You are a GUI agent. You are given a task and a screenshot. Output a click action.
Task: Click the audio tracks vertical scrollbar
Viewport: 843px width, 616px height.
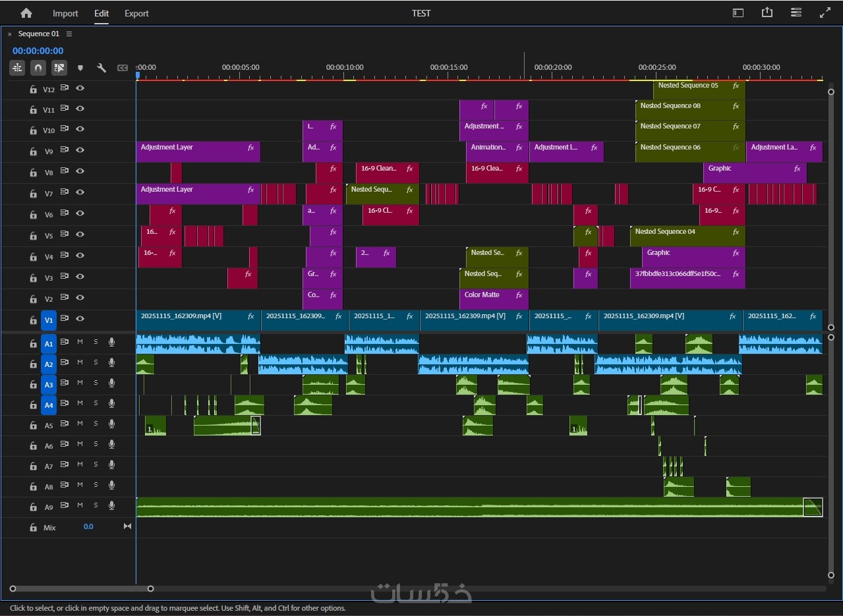pos(831,455)
